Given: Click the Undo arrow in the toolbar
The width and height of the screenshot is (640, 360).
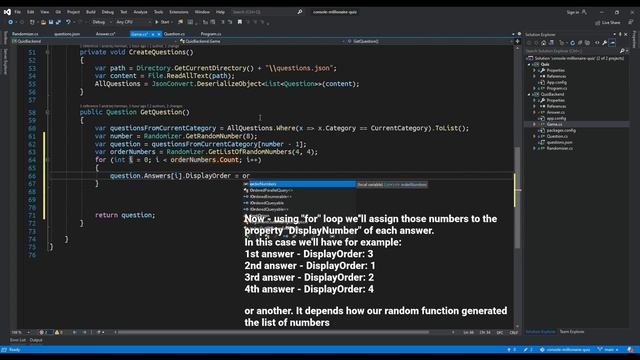Looking at the screenshot, I should coord(68,22).
